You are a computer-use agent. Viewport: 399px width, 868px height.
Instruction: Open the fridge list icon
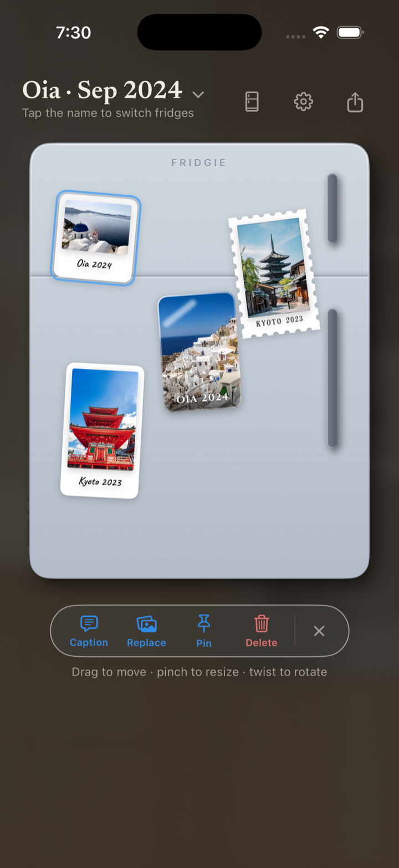(252, 102)
